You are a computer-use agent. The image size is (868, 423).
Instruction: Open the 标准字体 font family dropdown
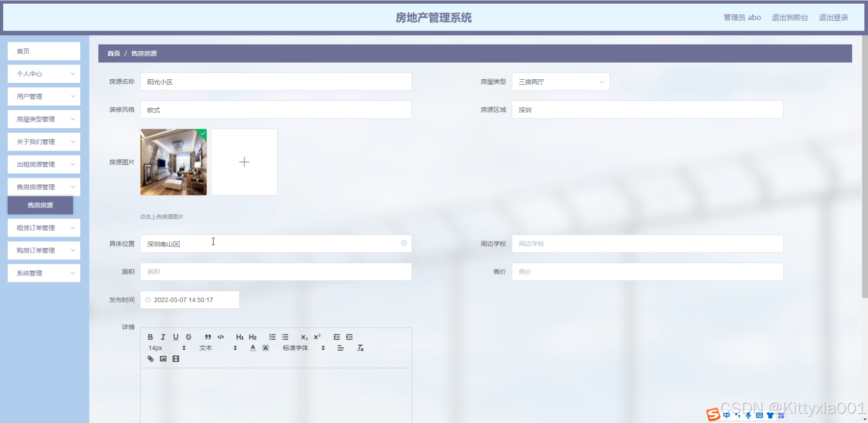304,348
